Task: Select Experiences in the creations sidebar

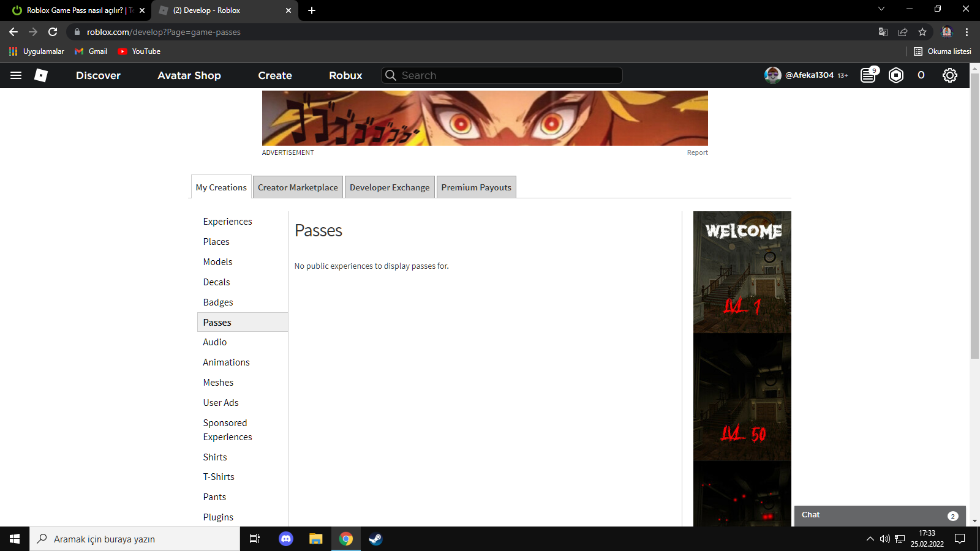Action: tap(228, 222)
